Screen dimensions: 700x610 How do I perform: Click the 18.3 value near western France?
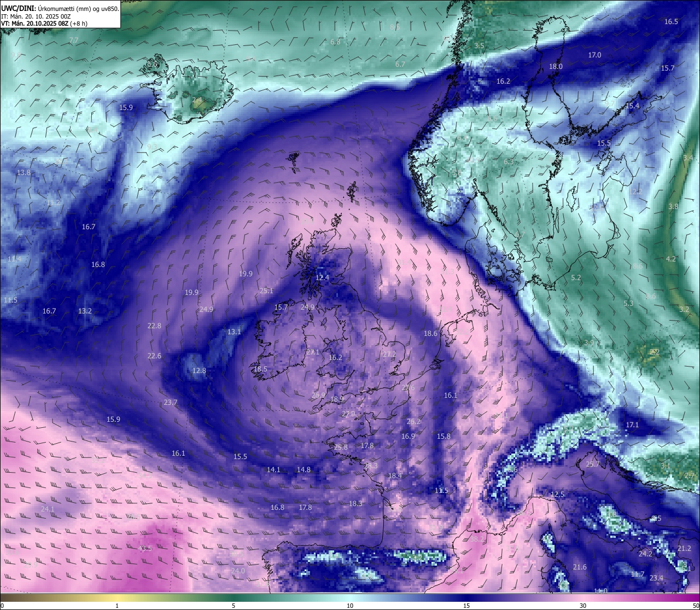(355, 504)
